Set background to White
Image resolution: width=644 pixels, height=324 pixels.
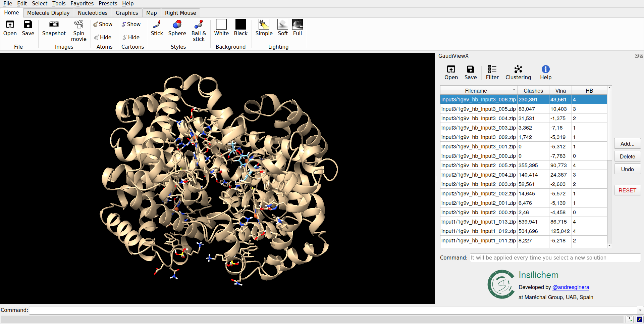click(221, 28)
